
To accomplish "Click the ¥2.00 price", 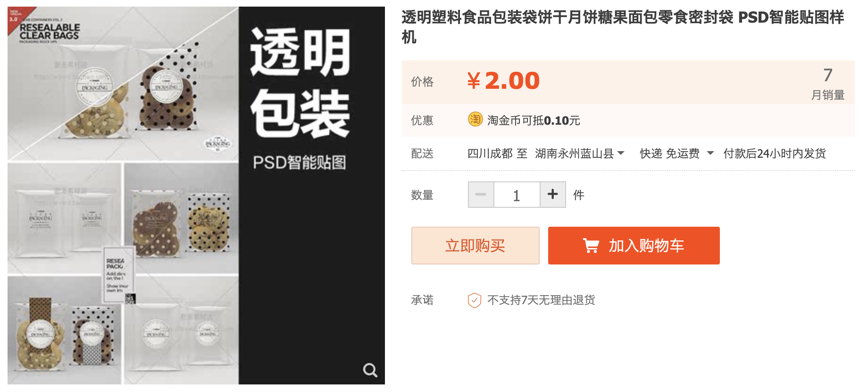I will tap(503, 81).
